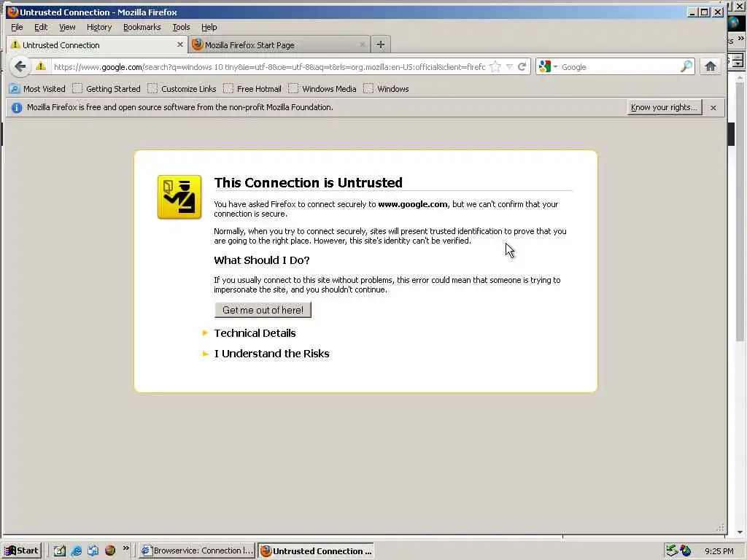The height and width of the screenshot is (560, 747).
Task: Click the Know your rights button
Action: [x=664, y=107]
